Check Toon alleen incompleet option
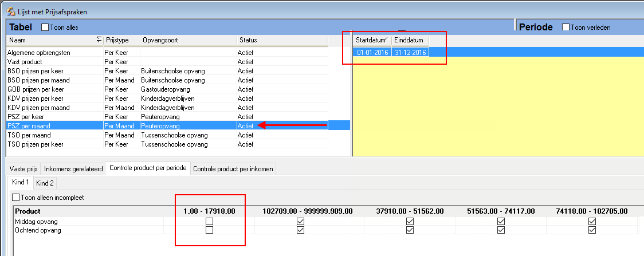Screen dimensions: 644x256 pos(16,198)
